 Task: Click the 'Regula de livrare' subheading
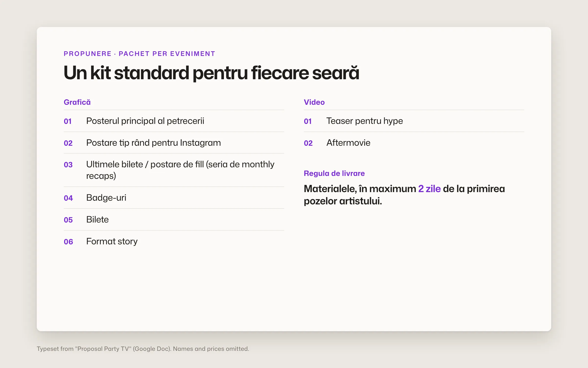[x=334, y=173]
